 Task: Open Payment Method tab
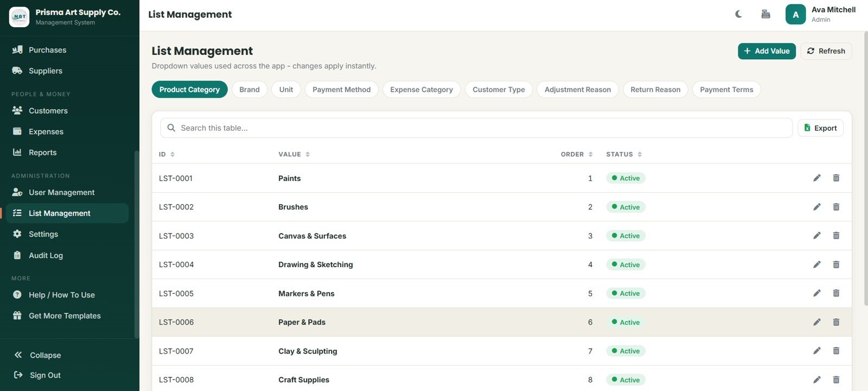(x=342, y=90)
